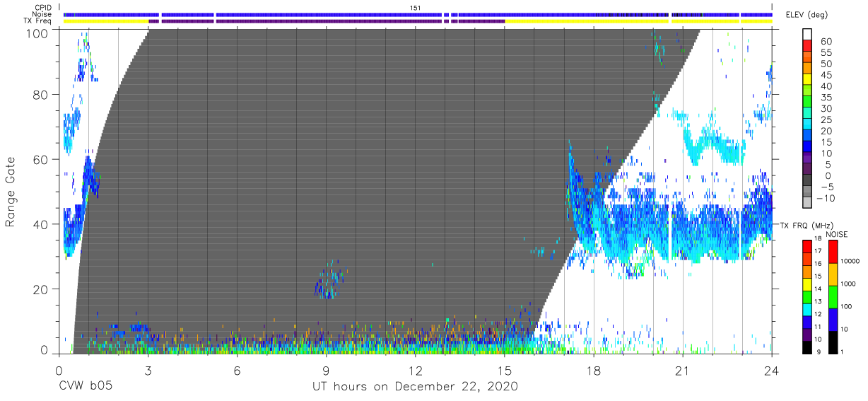
Task: Click x-axis hour label '24'
Action: coord(772,371)
